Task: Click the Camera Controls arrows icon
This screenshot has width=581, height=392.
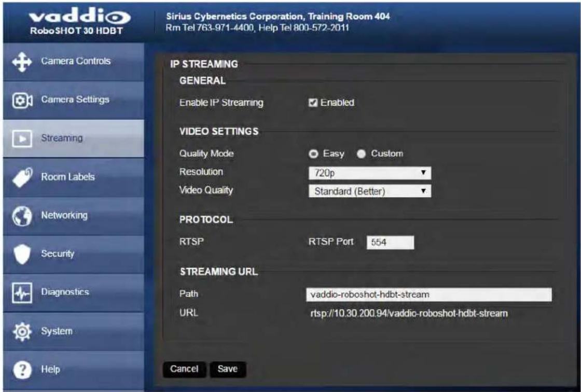Action: coord(22,62)
